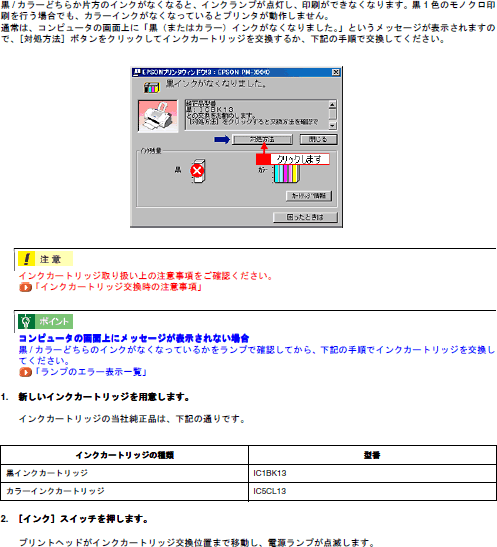The width and height of the screenshot is (497, 547).
Task: Close the EPSON printer window dialog
Action: (x=336, y=72)
